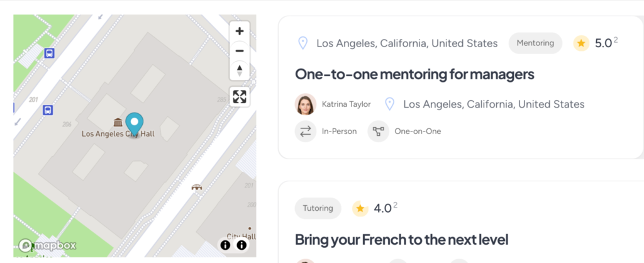Click the Los Angeles City Hall museum icon
The image size is (644, 263).
[118, 122]
